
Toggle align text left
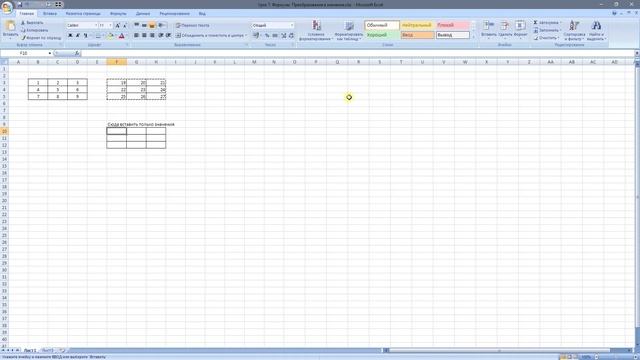136,36
